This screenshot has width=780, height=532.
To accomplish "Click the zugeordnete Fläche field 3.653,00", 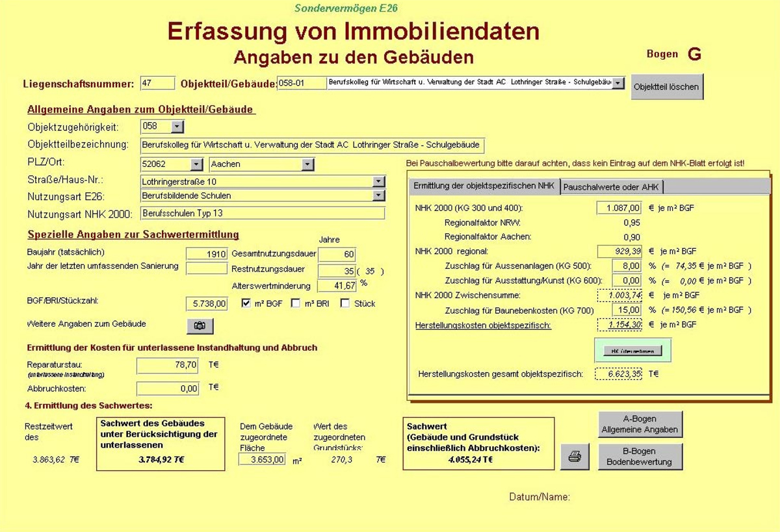I will point(263,459).
